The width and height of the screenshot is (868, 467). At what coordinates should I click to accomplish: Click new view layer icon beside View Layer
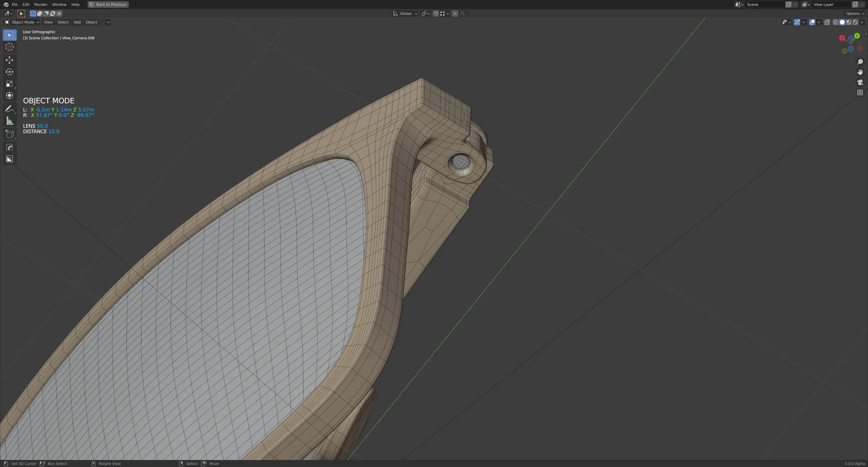point(855,4)
